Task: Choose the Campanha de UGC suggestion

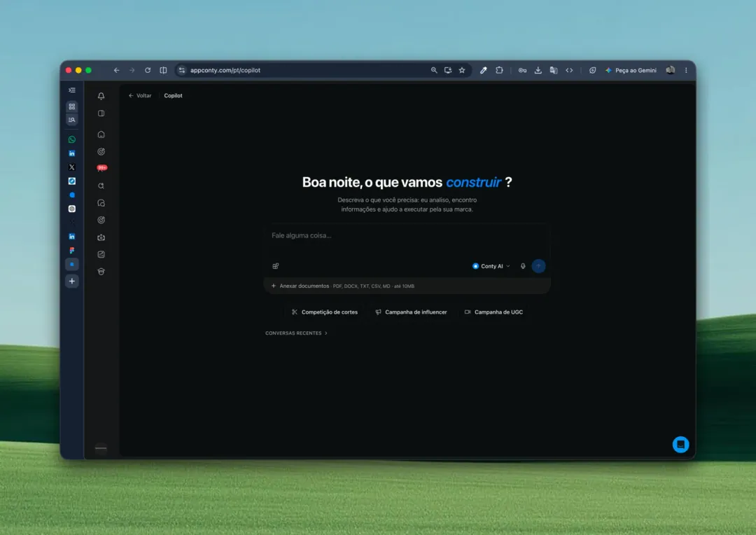Action: point(493,312)
